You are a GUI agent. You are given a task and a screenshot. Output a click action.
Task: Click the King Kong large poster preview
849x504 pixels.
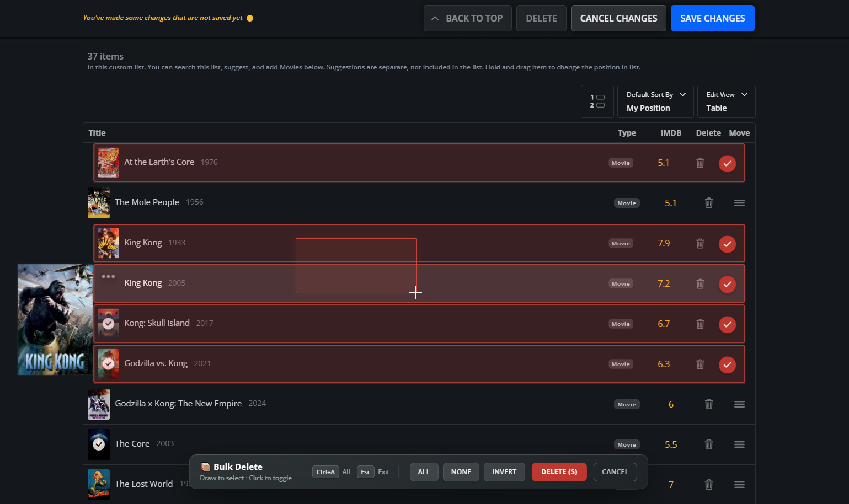[55, 319]
